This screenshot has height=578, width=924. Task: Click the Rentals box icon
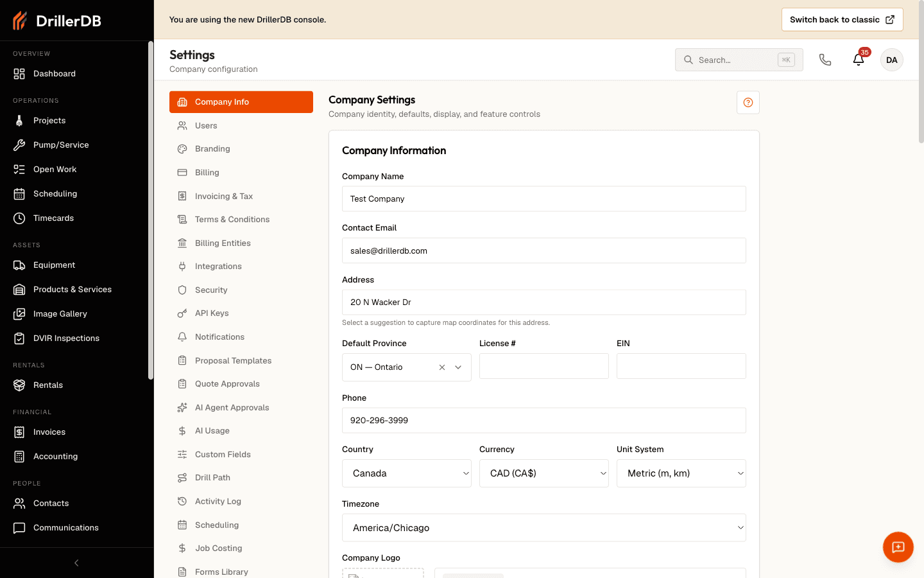(19, 385)
